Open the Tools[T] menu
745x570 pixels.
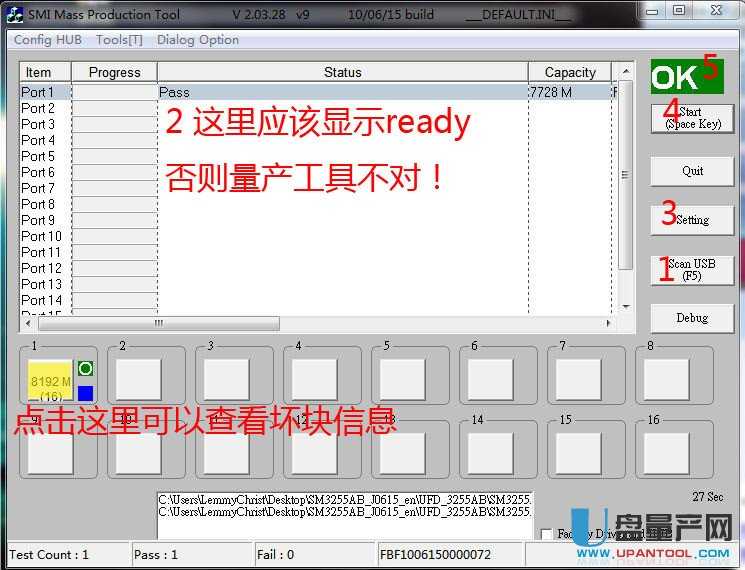(x=119, y=40)
